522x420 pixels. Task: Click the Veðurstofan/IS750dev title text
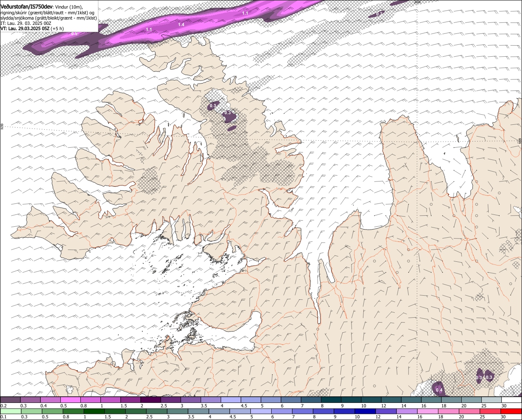27,7
